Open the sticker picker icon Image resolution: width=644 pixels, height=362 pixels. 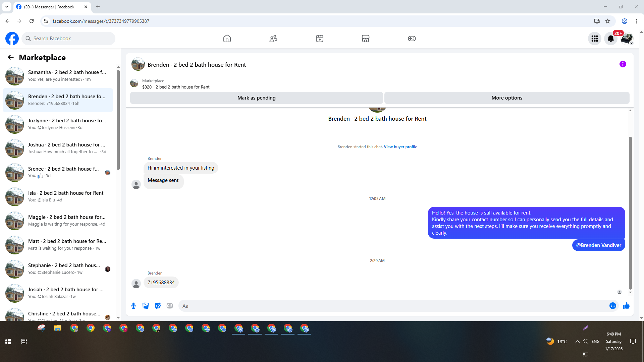(158, 306)
